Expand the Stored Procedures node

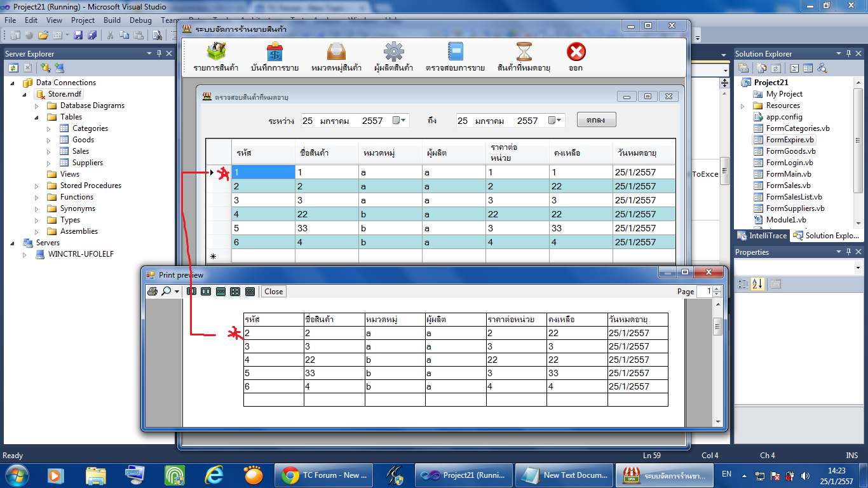tap(37, 186)
